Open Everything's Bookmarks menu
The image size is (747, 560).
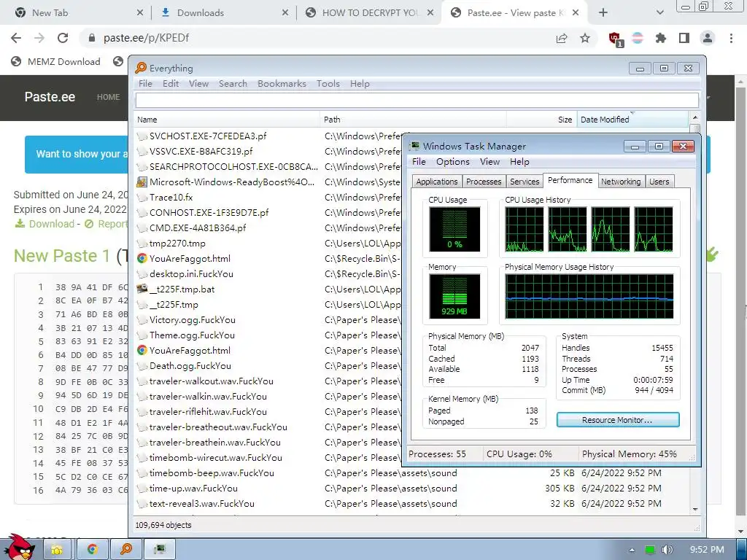pyautogui.click(x=282, y=84)
